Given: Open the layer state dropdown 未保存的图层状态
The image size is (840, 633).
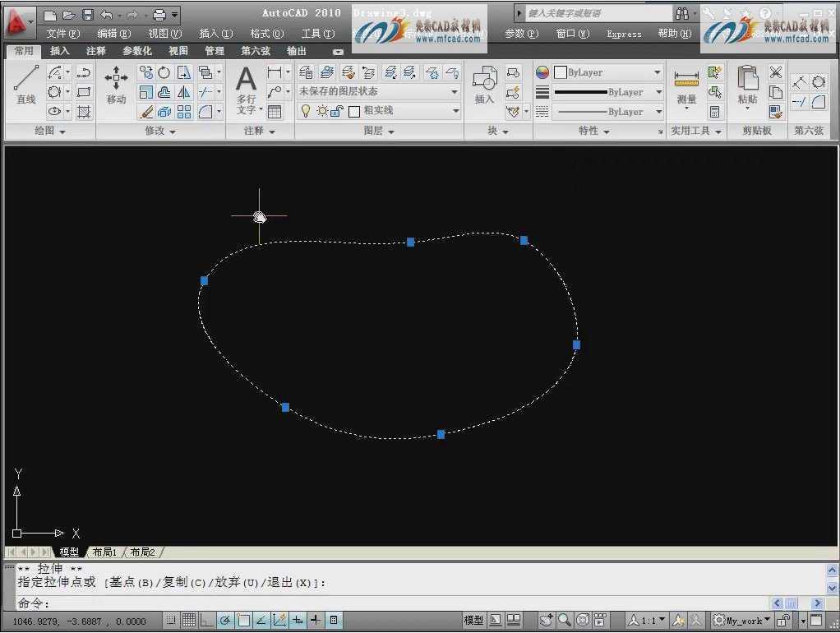Looking at the screenshot, I should click(x=379, y=91).
